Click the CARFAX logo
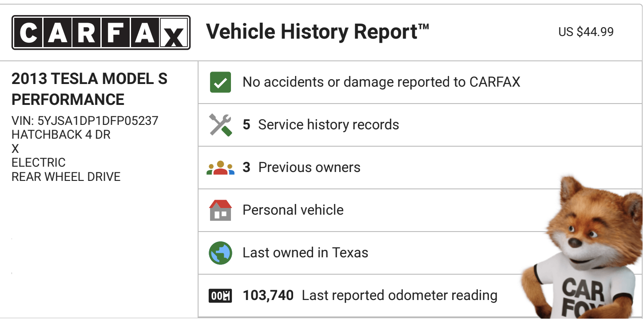This screenshot has height=320, width=644. pos(101,32)
